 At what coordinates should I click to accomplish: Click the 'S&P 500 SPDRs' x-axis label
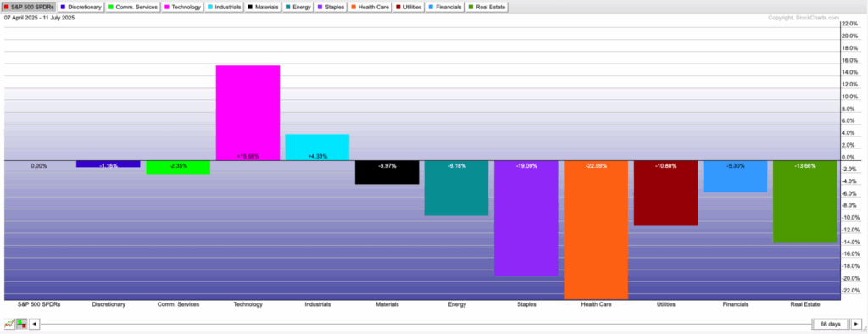[x=39, y=304]
